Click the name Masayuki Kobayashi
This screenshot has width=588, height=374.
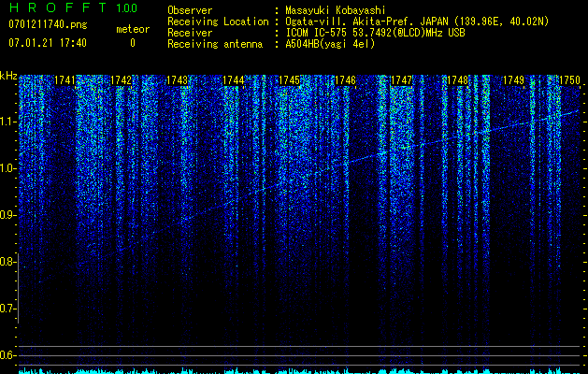pyautogui.click(x=336, y=10)
